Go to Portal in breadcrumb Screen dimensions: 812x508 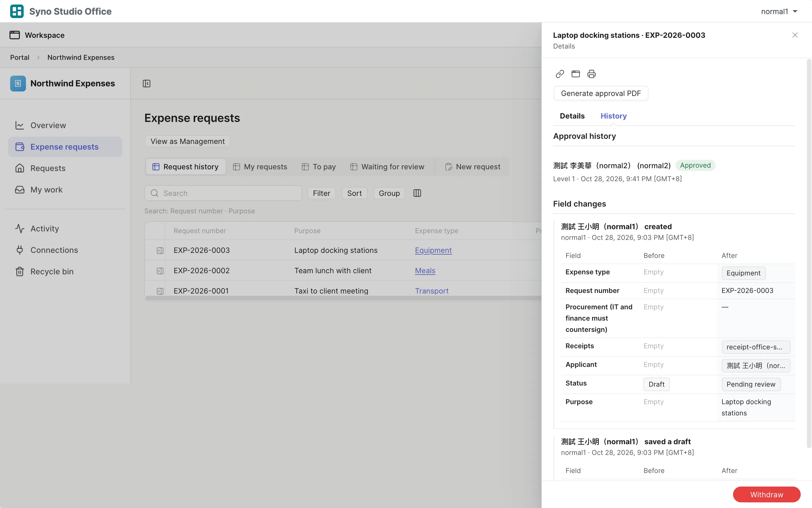(x=19, y=58)
